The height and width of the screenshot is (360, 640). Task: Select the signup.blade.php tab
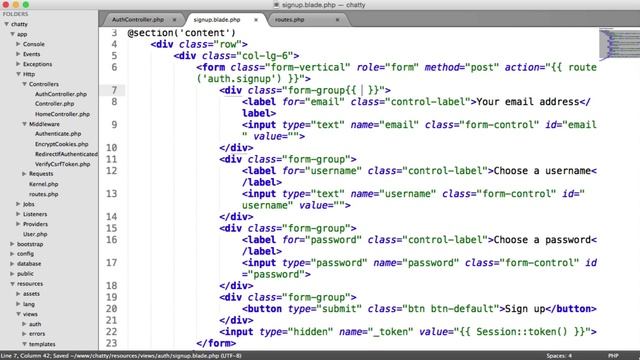pos(217,20)
